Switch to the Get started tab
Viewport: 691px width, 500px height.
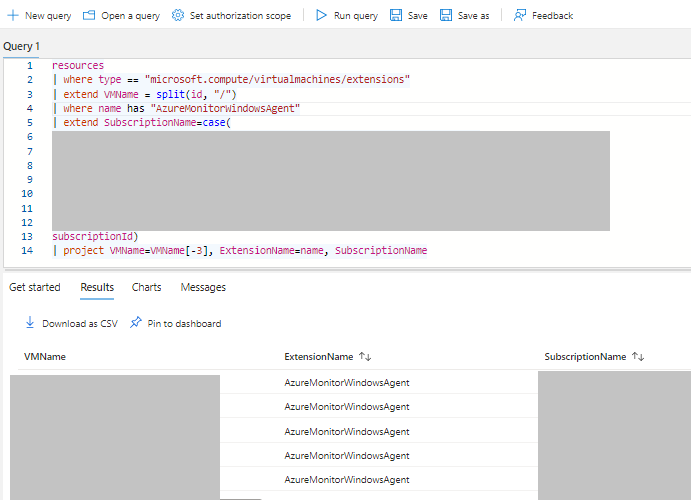point(35,287)
